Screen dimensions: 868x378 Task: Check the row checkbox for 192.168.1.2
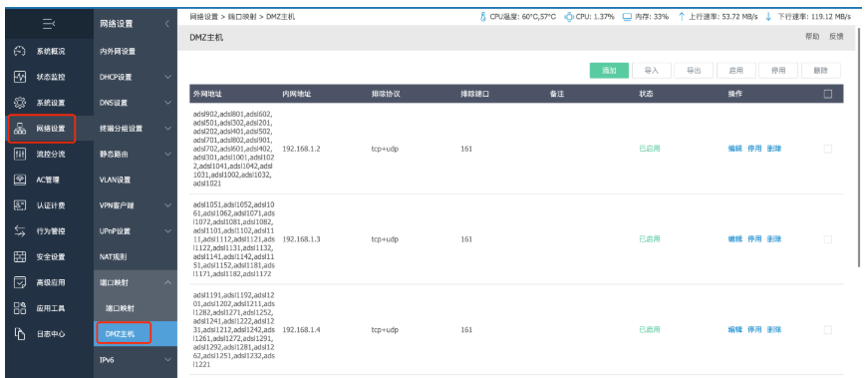coord(827,149)
